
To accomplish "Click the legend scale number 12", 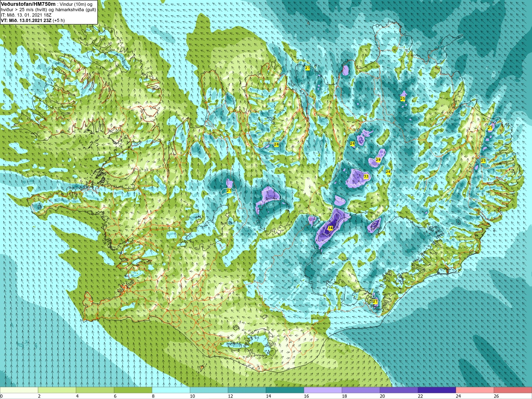I will [230, 397].
